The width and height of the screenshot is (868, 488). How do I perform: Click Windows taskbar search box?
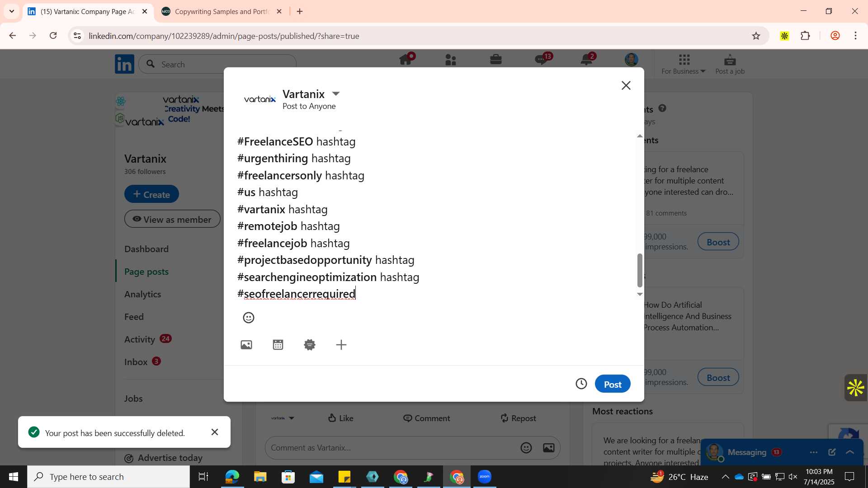[108, 477]
